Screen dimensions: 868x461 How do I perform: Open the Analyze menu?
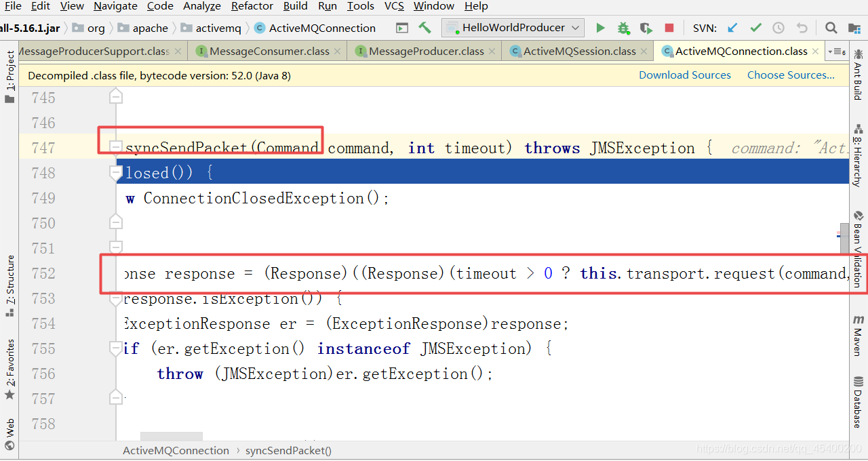(x=202, y=6)
